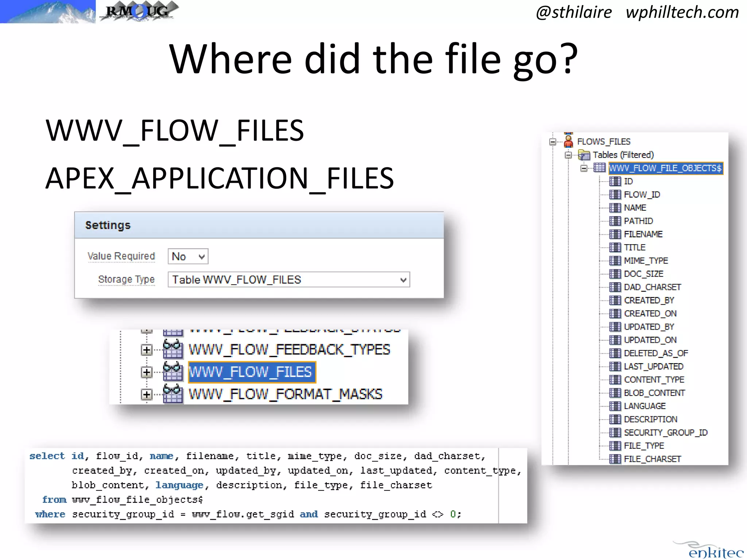Click the WWV_FLOW_FORMAT_MASKS view icon
Image resolution: width=747 pixels, height=560 pixels.
click(173, 393)
